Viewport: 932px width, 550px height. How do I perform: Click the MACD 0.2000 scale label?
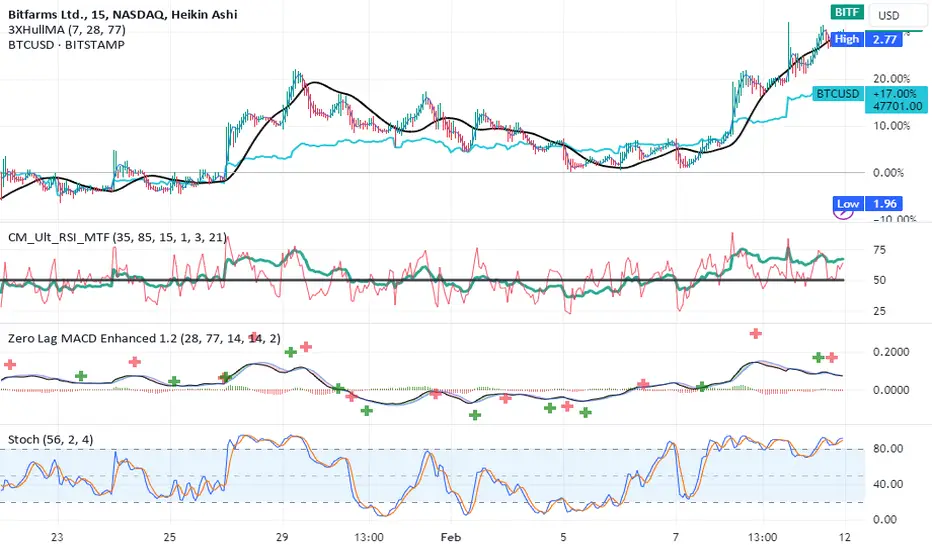(891, 352)
